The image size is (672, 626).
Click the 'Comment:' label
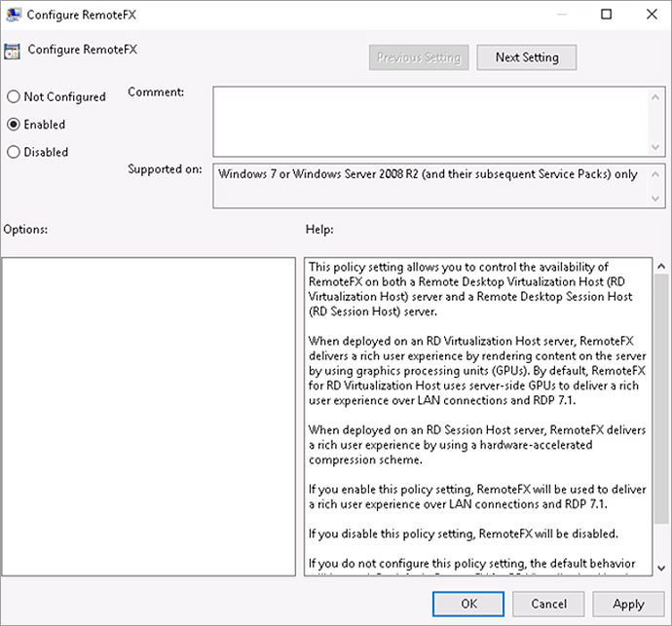coord(156,92)
